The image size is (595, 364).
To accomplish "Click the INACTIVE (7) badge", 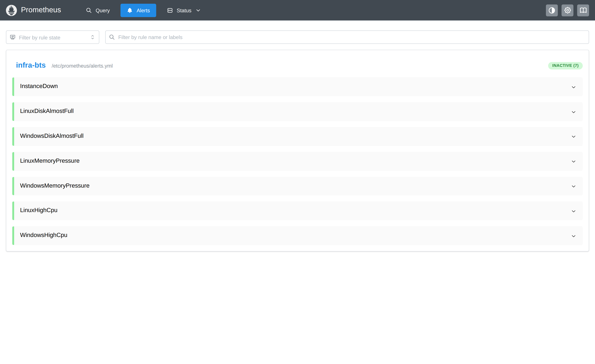I will click(565, 66).
